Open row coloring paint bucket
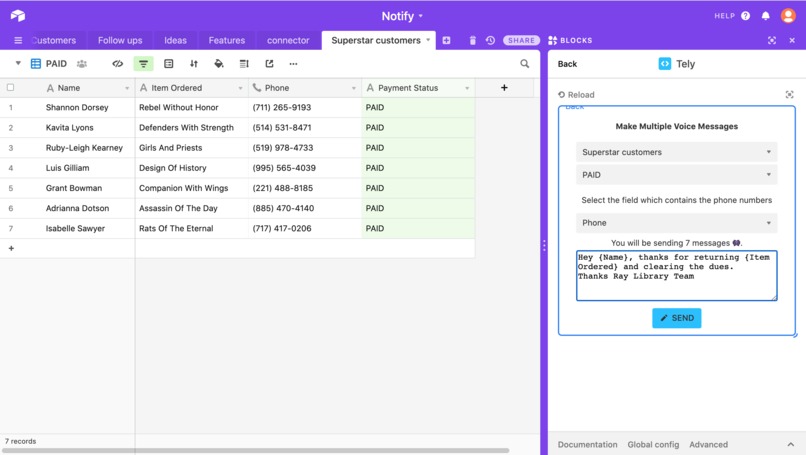The height and width of the screenshot is (455, 806). click(x=219, y=64)
